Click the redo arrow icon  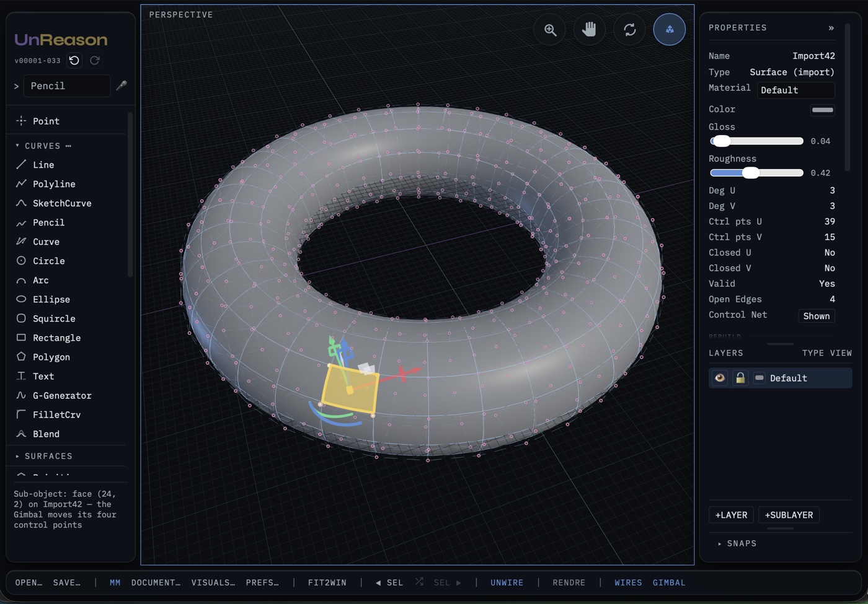[95, 60]
